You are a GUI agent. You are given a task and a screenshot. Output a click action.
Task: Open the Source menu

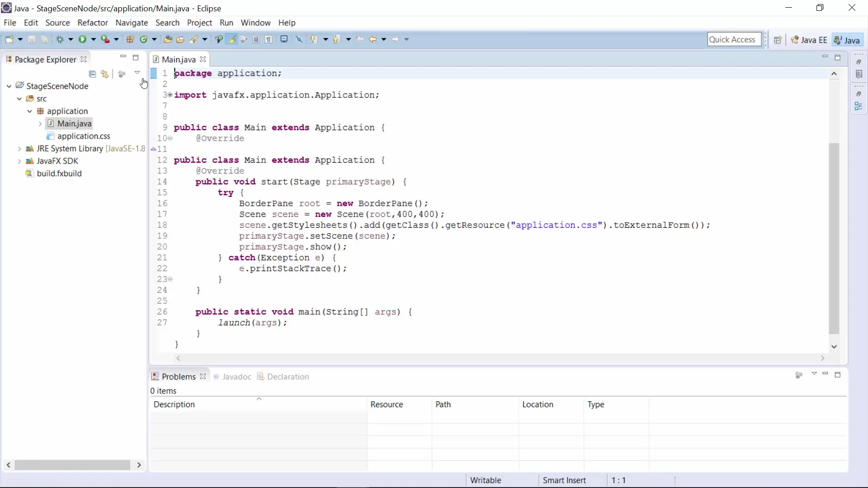[x=57, y=23]
